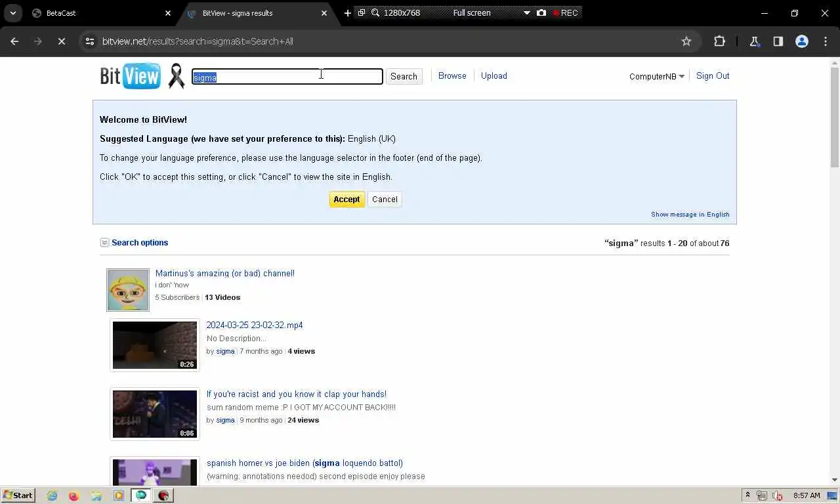
Task: Open 'If you're racist and you know it' title
Action: click(x=297, y=394)
